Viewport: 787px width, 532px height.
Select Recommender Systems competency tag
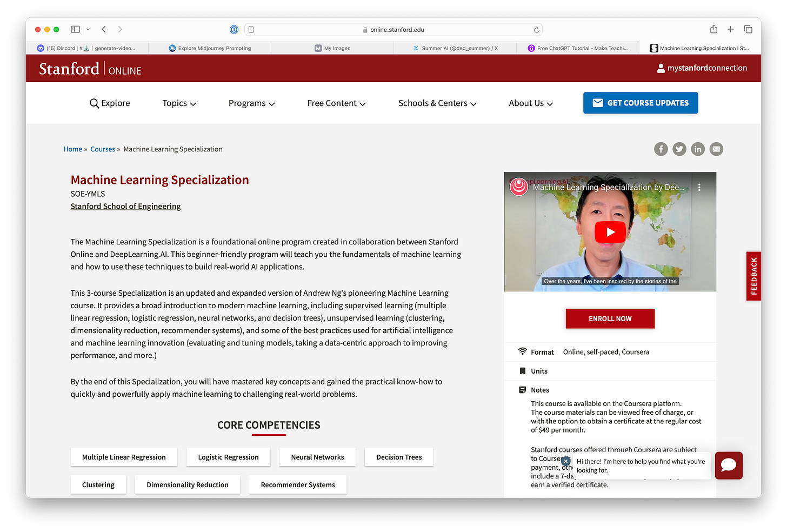coord(298,484)
